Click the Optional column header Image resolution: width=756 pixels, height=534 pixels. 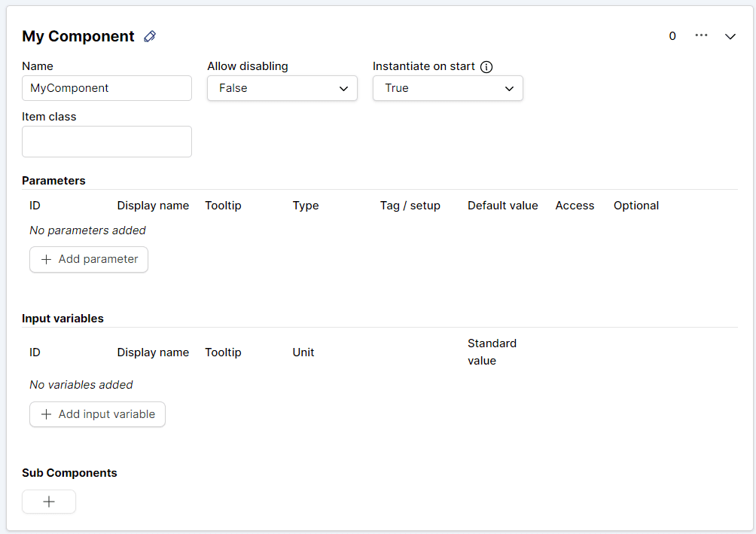[x=636, y=206]
